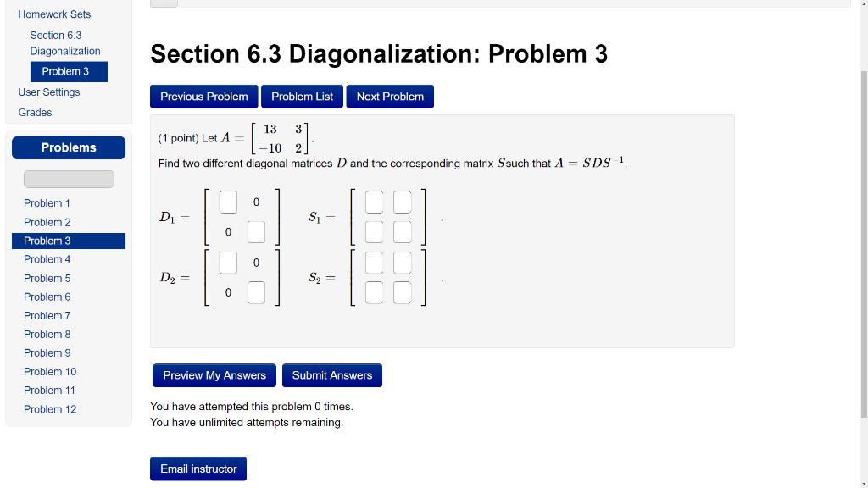
Task: Click Preview My Answers
Action: (214, 374)
